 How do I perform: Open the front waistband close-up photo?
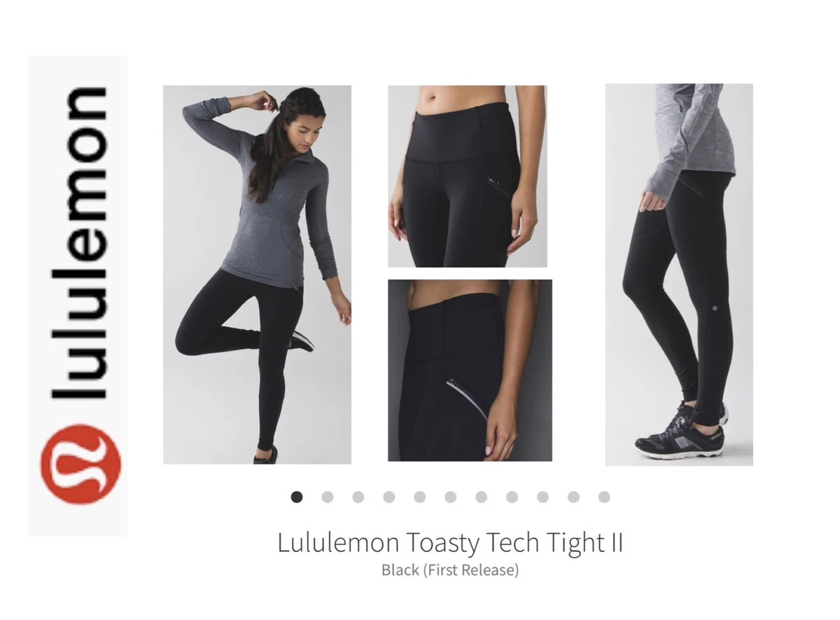point(468,177)
